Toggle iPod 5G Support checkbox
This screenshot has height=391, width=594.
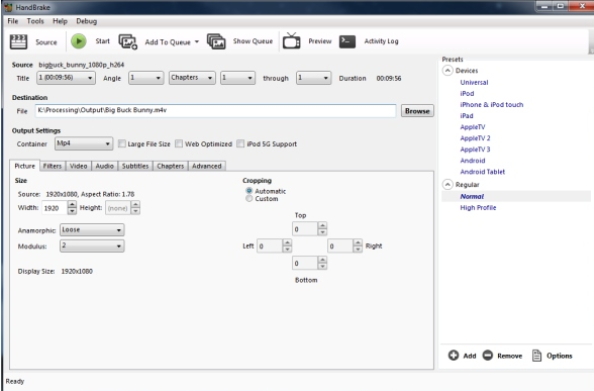pyautogui.click(x=240, y=144)
